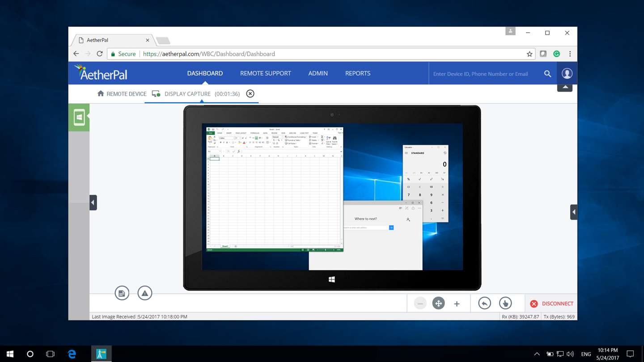Click the Calculator 9 key in the remote display
644x362 pixels.
click(x=431, y=195)
